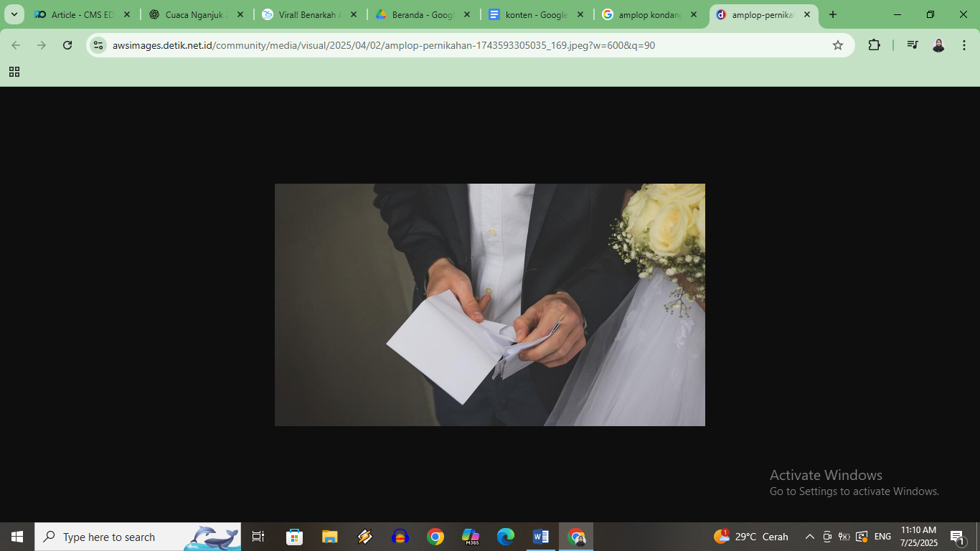Open the Chrome profile avatar

[938, 45]
